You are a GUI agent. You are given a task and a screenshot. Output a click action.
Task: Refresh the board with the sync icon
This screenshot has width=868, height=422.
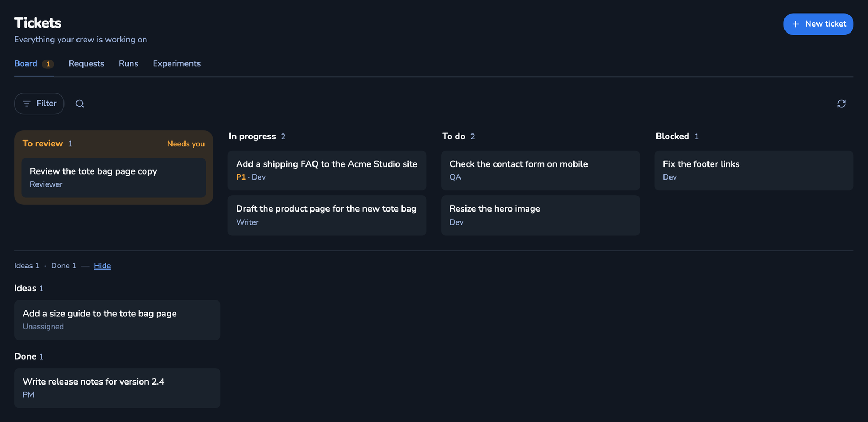[841, 104]
